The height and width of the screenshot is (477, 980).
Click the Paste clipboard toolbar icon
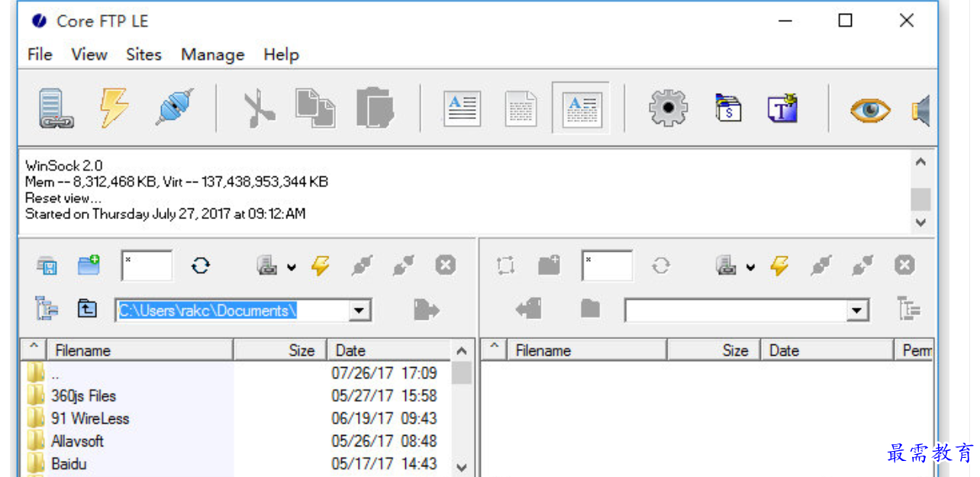[x=375, y=108]
